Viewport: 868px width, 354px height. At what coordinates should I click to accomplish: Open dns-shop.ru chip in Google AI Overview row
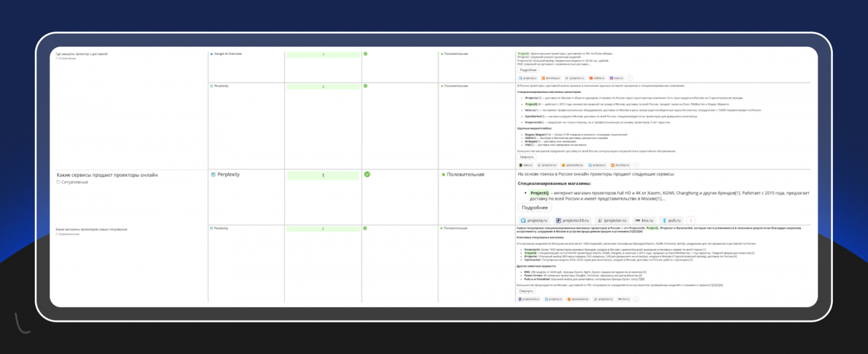point(551,78)
